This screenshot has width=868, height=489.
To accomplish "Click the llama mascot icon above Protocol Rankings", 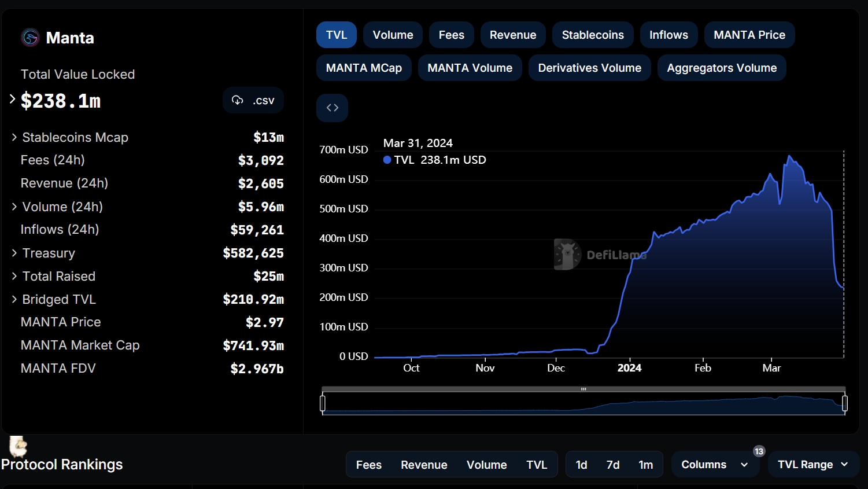I will coord(19,446).
